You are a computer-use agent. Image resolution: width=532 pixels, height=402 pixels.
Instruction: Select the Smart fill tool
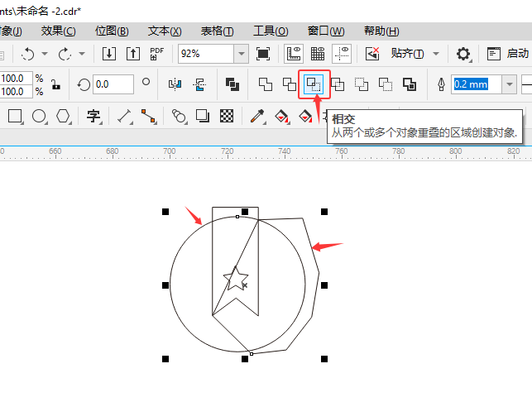point(305,117)
